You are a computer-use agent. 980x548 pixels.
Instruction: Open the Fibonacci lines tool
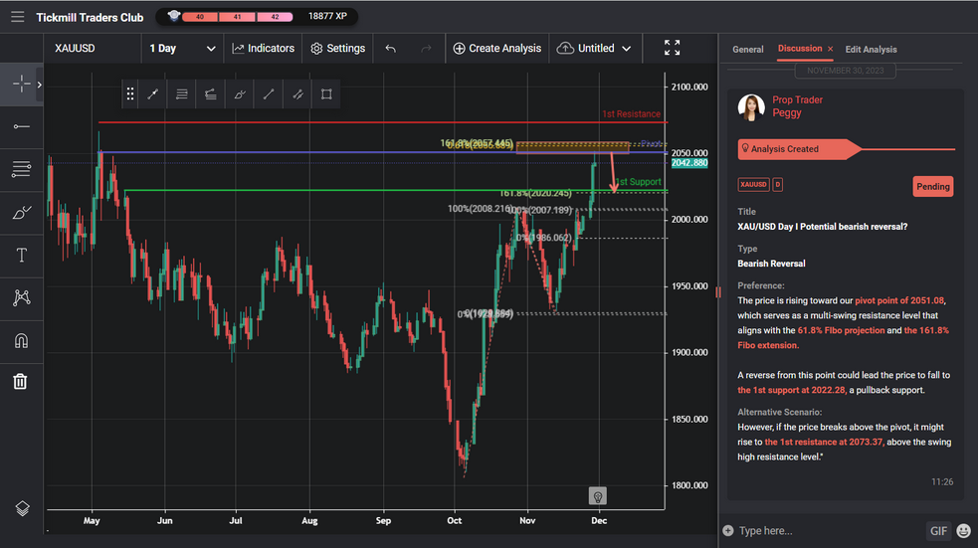click(21, 169)
